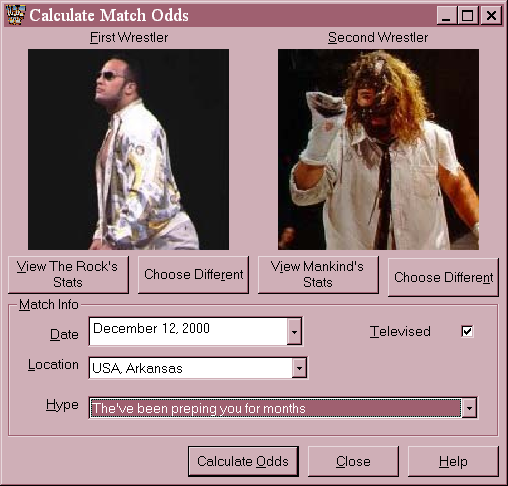Image resolution: width=508 pixels, height=486 pixels.
Task: View Mankind's Stats
Action: pyautogui.click(x=318, y=275)
